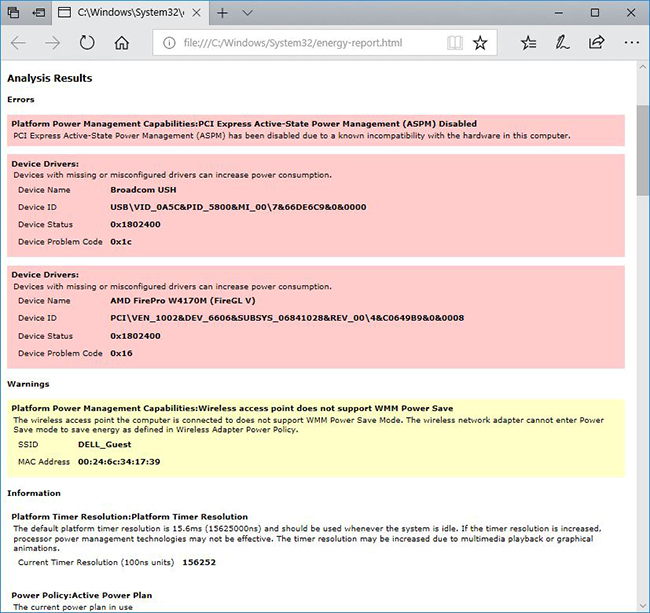Click the Forward navigation arrow
Viewport: 650px width, 613px height.
tap(53, 43)
